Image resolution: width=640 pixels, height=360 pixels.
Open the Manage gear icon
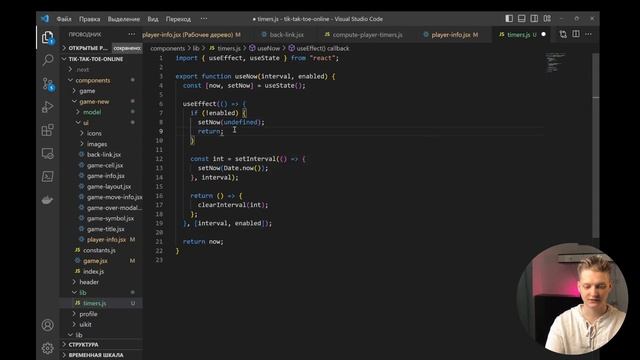48,348
